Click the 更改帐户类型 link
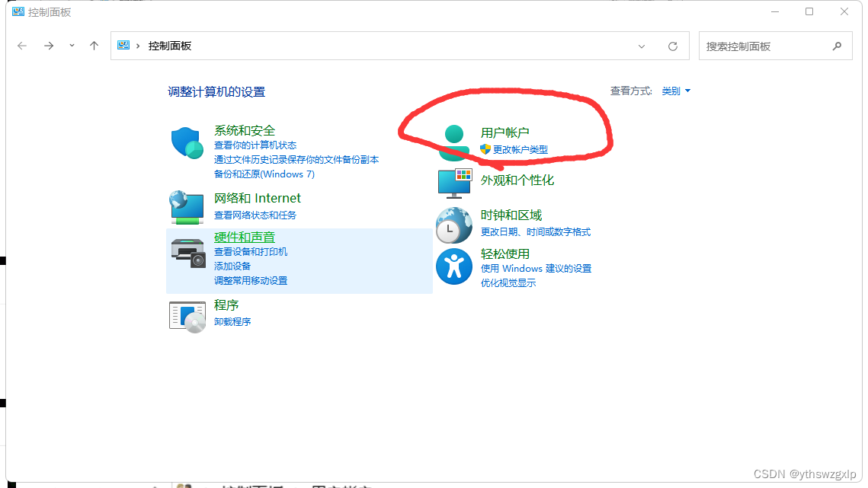 pyautogui.click(x=520, y=149)
